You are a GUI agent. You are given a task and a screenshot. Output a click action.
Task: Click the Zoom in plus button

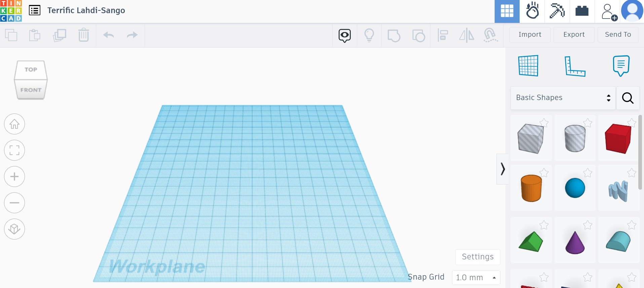(14, 177)
